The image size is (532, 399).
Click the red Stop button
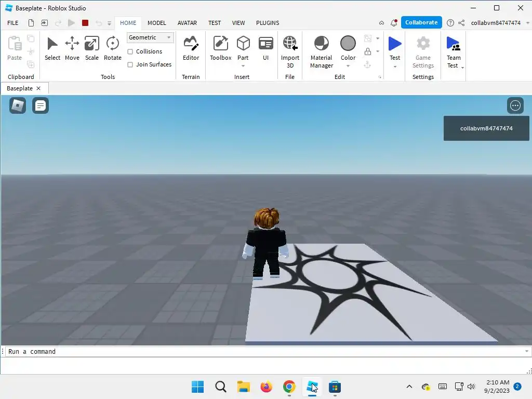pyautogui.click(x=85, y=23)
